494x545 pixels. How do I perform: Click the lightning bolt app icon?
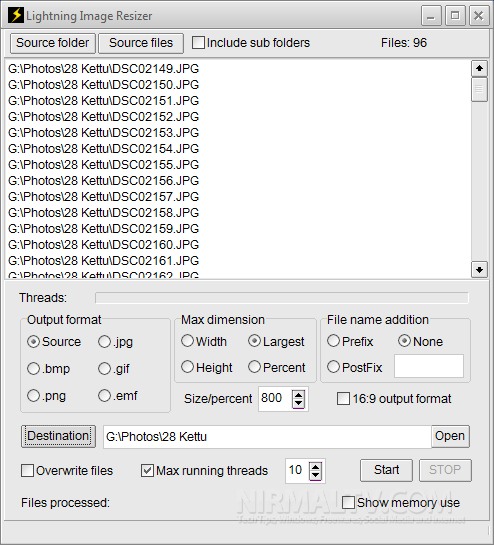click(16, 15)
